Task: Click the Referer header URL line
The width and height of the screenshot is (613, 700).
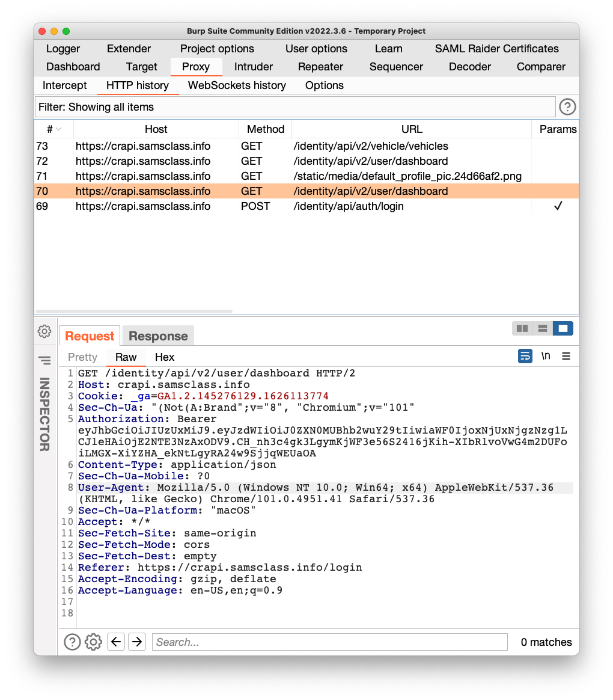Action: click(220, 568)
